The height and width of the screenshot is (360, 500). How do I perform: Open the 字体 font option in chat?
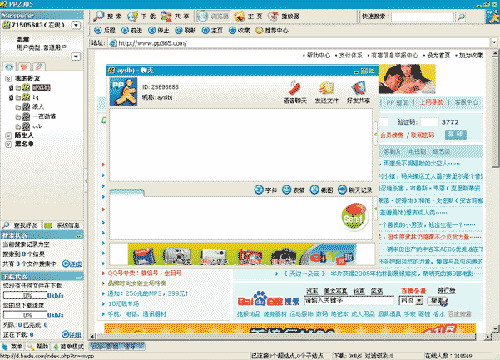point(266,190)
